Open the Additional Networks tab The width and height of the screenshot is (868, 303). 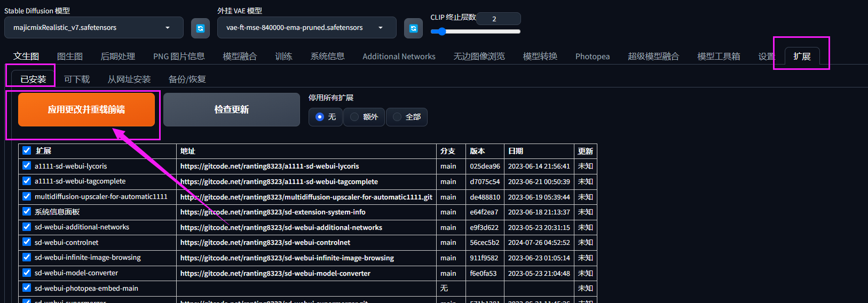click(x=399, y=57)
